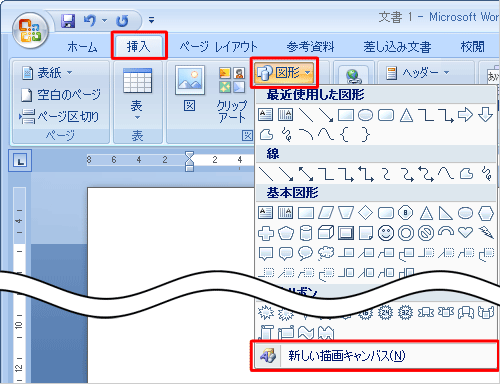Select the no symbol prohibition shape

pos(426,233)
